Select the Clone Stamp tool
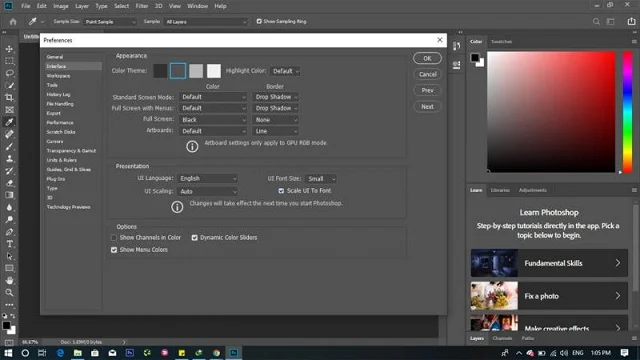Screen dimensions: 640x360 pyautogui.click(x=9, y=158)
